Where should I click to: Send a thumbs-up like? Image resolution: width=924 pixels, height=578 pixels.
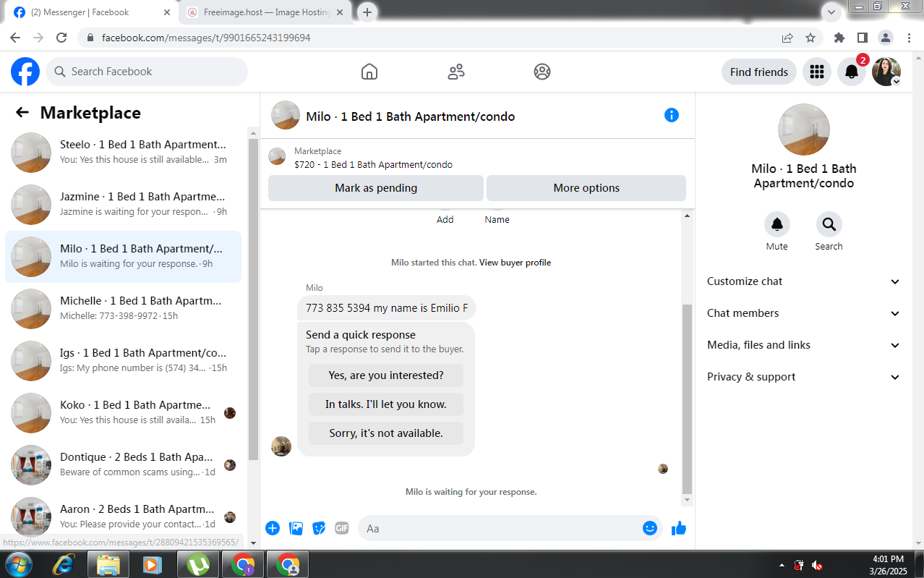pos(678,528)
